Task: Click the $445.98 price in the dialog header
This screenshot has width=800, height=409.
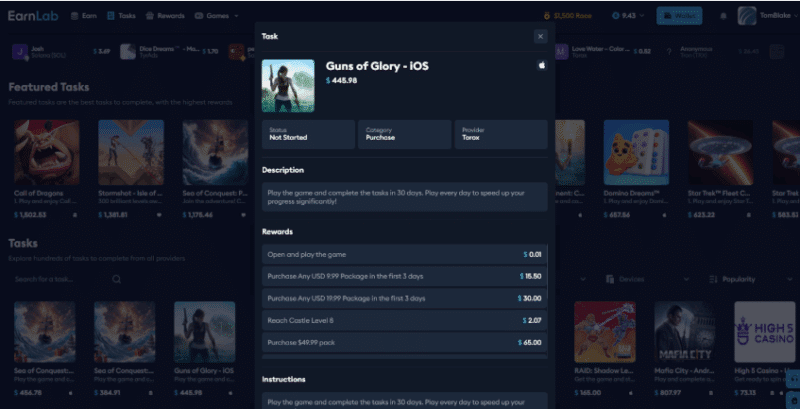Action: (342, 81)
